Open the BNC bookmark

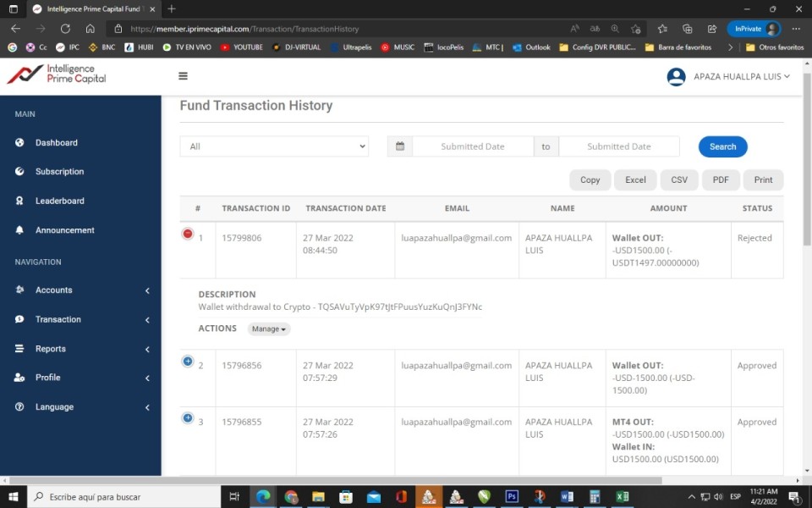102,47
